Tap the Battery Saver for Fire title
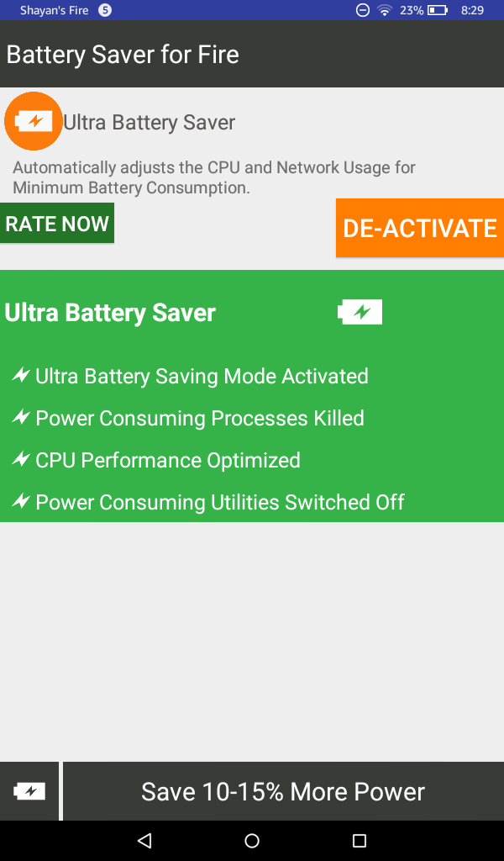The image size is (504, 861). pos(123,55)
